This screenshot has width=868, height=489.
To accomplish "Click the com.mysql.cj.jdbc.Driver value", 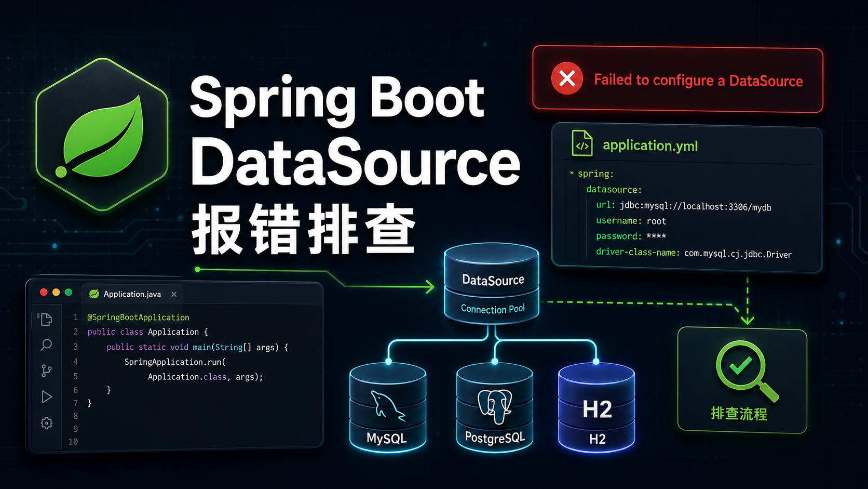I will point(738,254).
